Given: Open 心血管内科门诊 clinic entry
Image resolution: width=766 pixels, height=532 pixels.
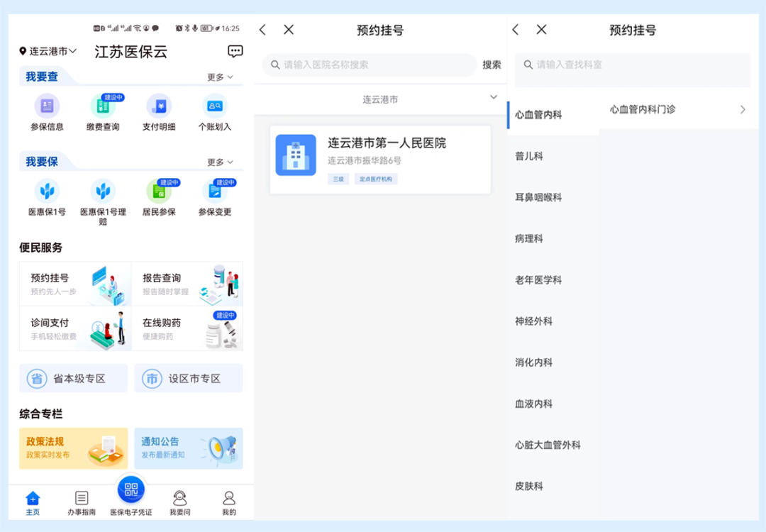Looking at the screenshot, I should [x=677, y=109].
